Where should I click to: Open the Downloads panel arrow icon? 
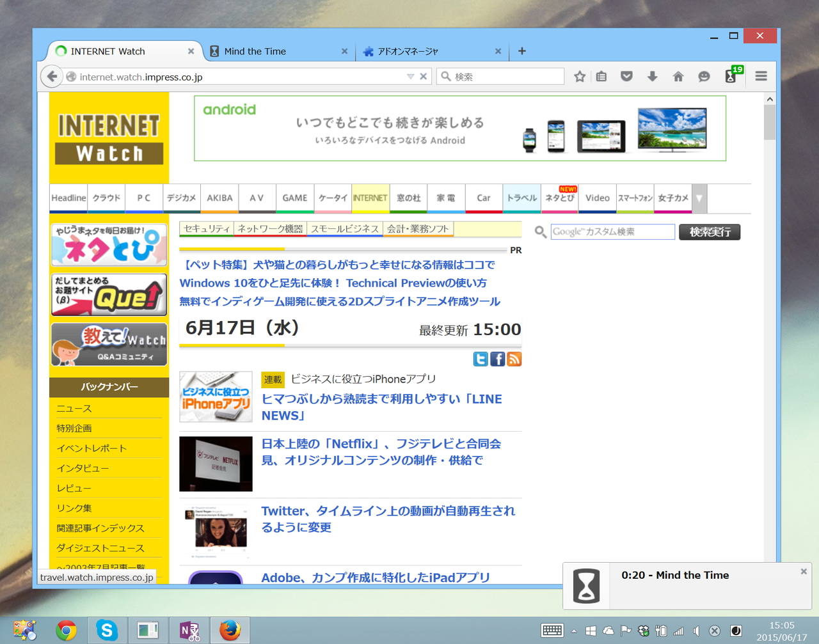click(x=652, y=76)
